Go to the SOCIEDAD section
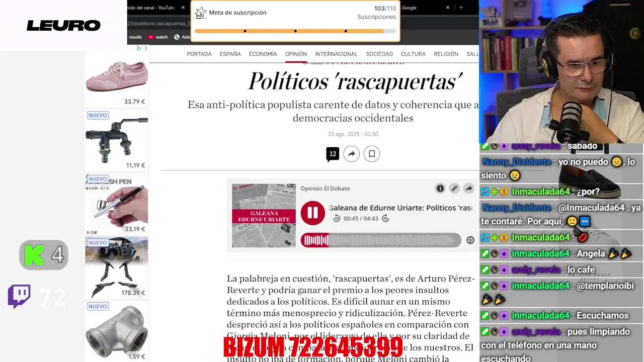The width and height of the screenshot is (644, 362). (379, 54)
